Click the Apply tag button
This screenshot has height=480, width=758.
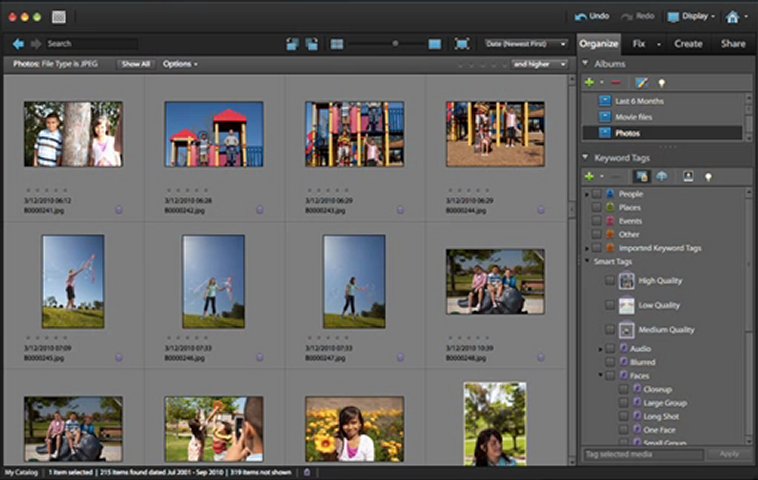[x=729, y=454]
